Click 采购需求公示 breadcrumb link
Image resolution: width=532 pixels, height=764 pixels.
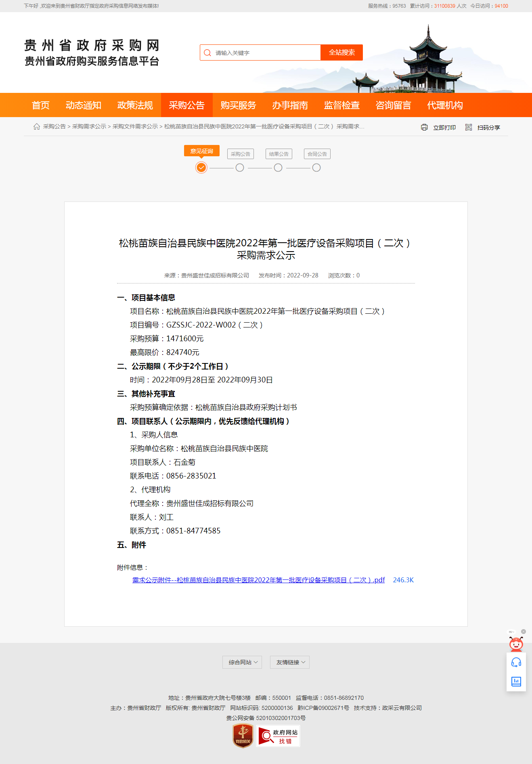[89, 126]
